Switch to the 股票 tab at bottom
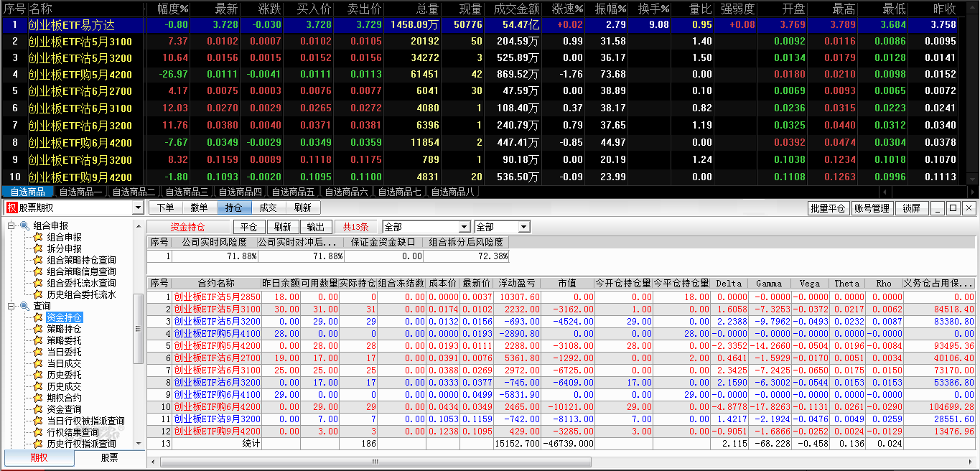 tap(109, 458)
